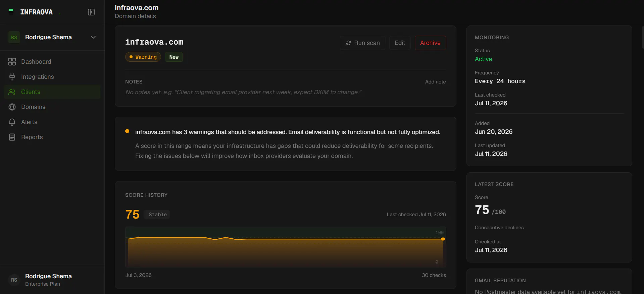Click the score history chart area
This screenshot has height=294, width=644.
click(285, 247)
